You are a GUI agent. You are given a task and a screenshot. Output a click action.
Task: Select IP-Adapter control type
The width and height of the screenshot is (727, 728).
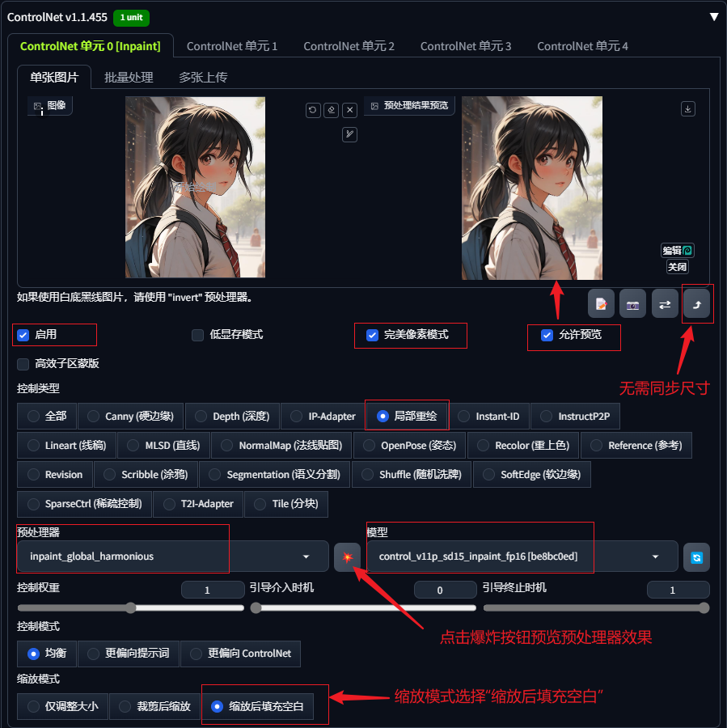click(323, 416)
